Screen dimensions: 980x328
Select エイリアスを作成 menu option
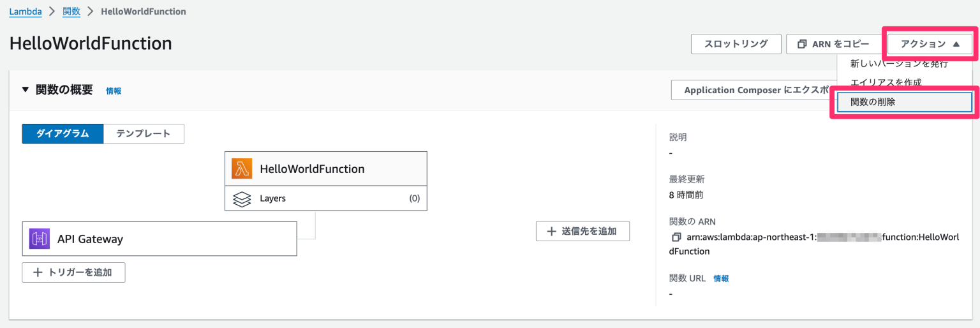pos(886,83)
